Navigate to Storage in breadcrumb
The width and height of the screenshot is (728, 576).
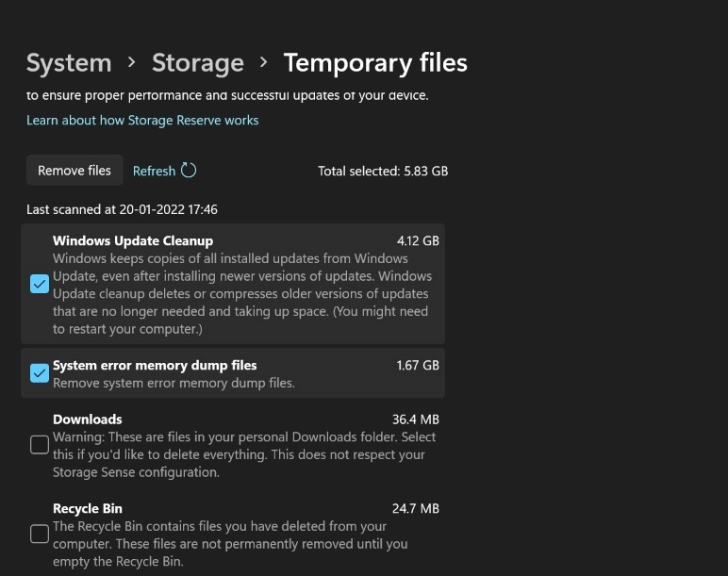click(x=198, y=62)
